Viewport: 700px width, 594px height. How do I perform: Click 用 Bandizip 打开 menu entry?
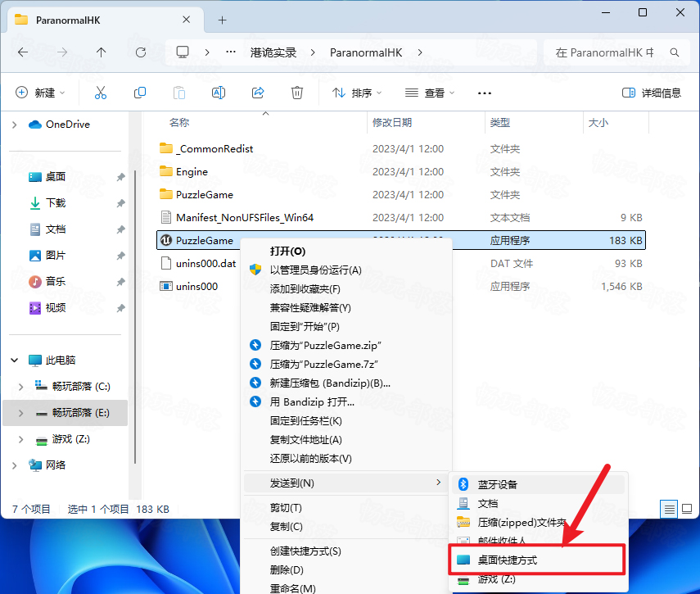pyautogui.click(x=347, y=401)
